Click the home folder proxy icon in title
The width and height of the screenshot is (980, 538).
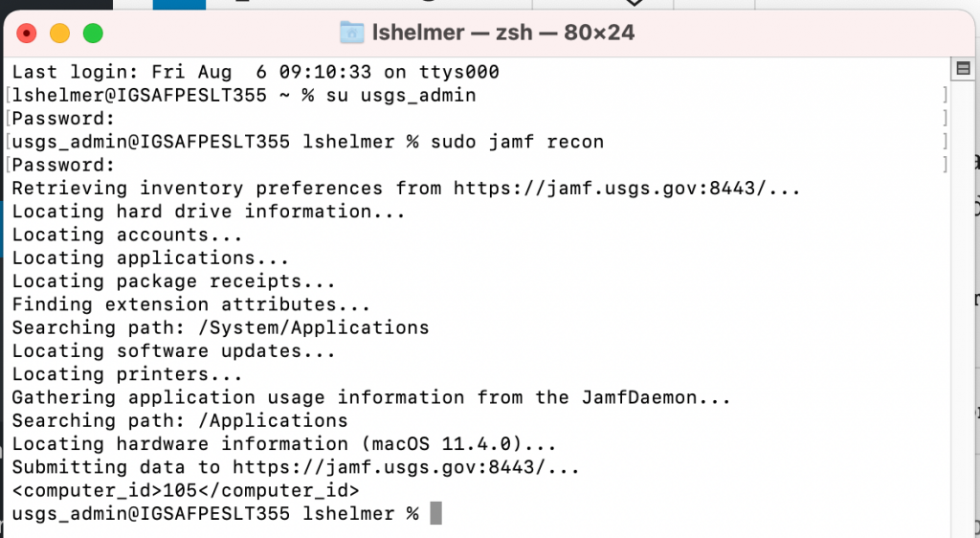coord(352,33)
